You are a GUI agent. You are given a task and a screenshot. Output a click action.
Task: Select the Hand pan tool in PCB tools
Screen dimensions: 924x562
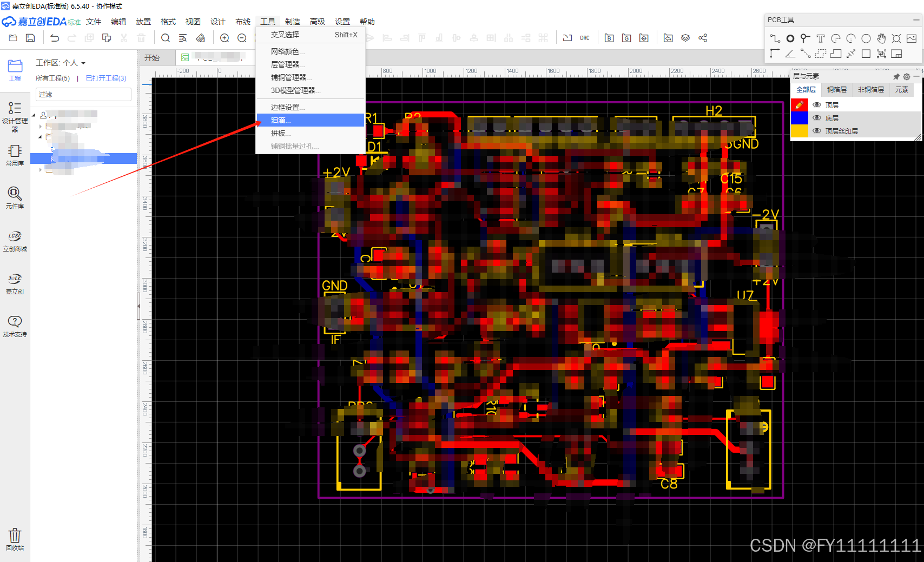click(881, 38)
